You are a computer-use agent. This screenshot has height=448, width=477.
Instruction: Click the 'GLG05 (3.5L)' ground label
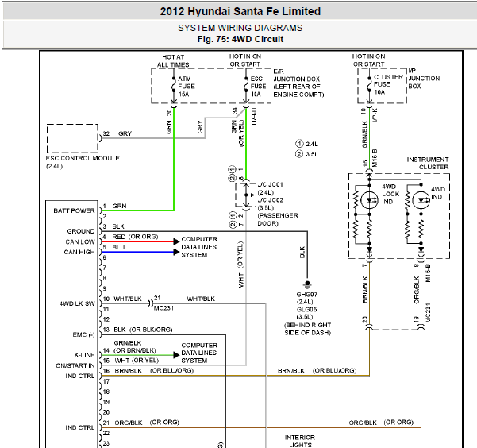(306, 313)
